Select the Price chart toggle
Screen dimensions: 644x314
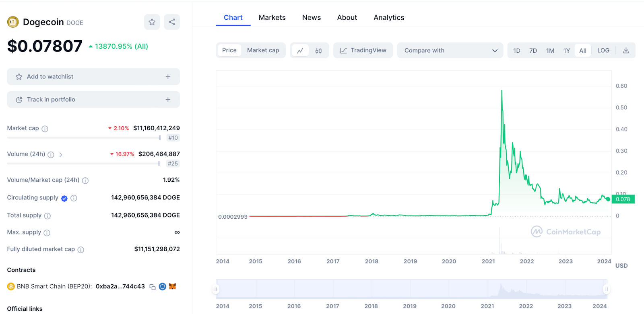229,50
